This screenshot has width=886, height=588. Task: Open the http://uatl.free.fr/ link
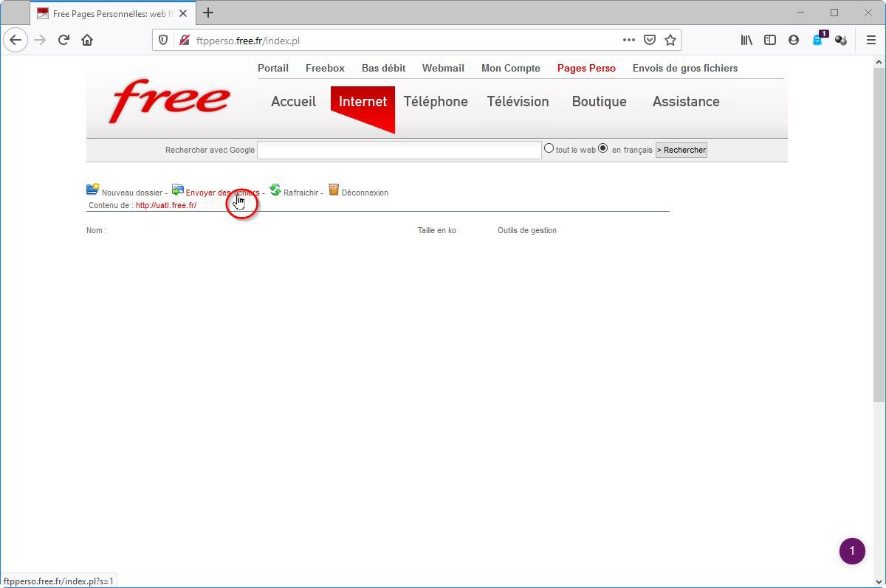point(166,205)
